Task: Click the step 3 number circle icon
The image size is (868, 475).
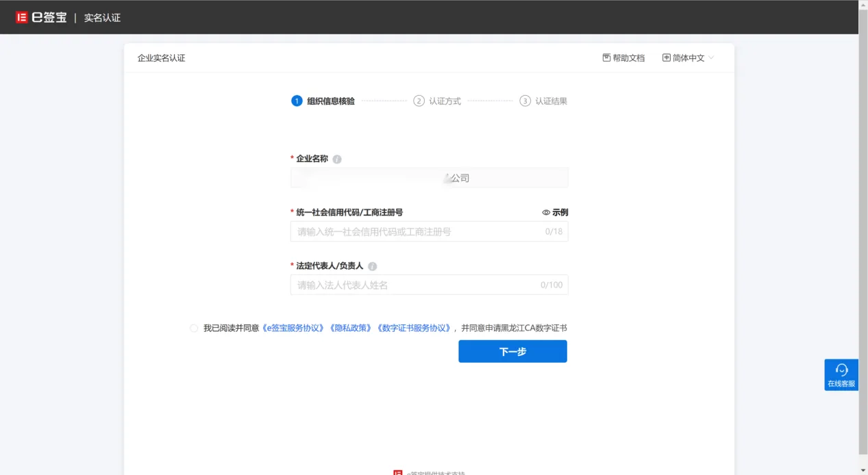Action: (x=525, y=101)
